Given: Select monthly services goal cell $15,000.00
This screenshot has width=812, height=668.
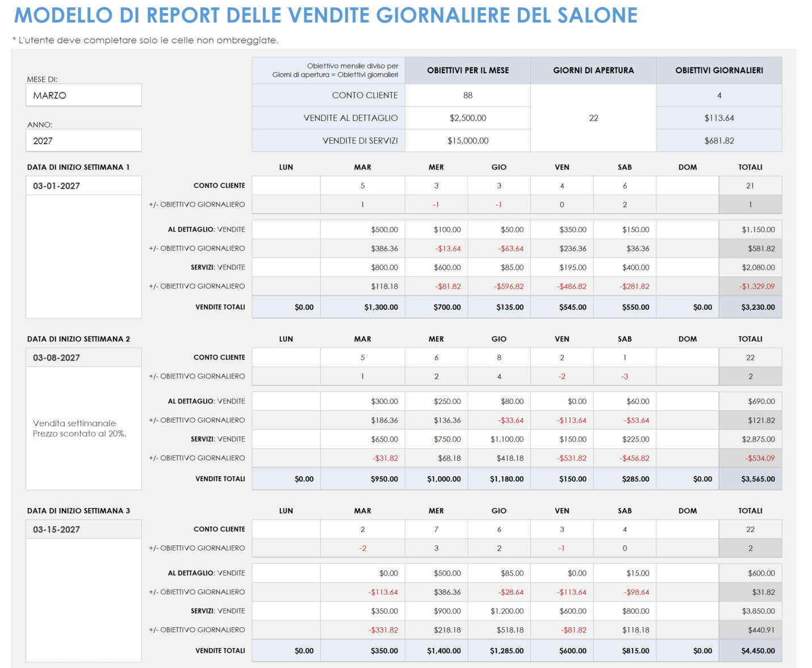Looking at the screenshot, I should (468, 141).
